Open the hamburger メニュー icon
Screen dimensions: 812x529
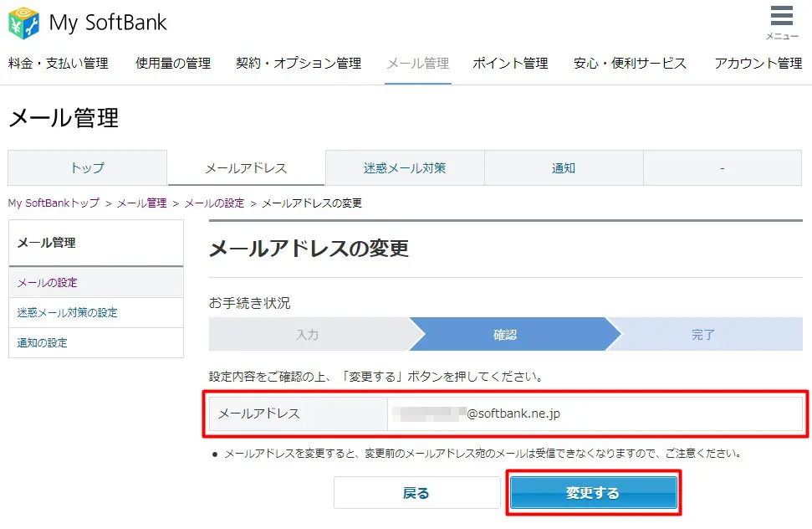(x=781, y=21)
